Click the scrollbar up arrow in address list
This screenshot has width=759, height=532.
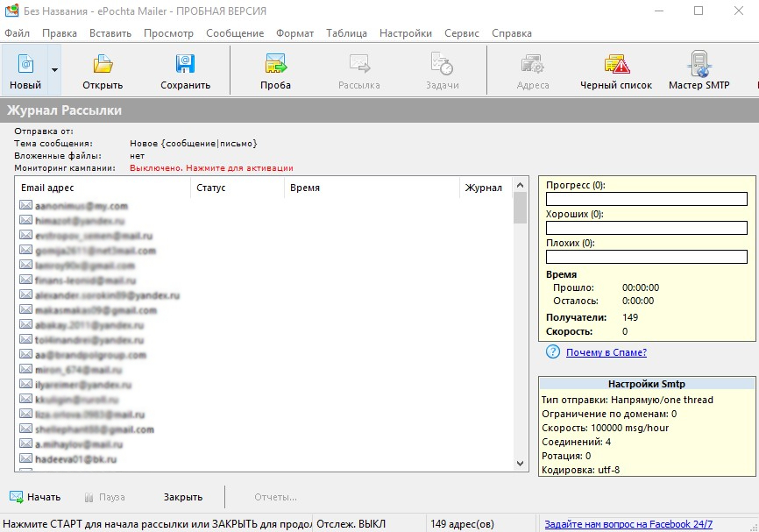[520, 185]
